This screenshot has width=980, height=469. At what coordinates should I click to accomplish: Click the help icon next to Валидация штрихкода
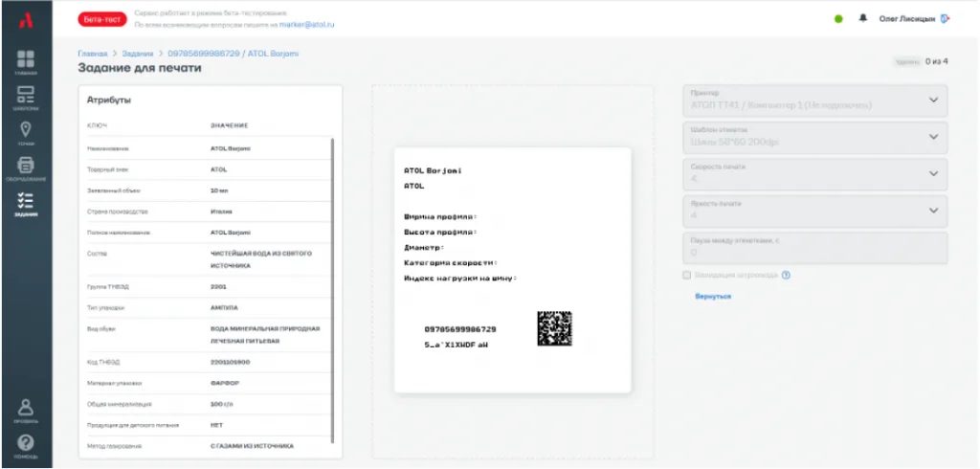point(787,275)
